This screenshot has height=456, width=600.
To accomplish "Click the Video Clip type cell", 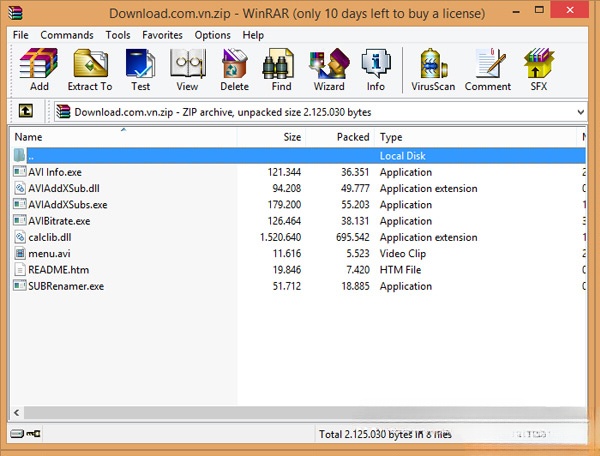I will [x=403, y=254].
